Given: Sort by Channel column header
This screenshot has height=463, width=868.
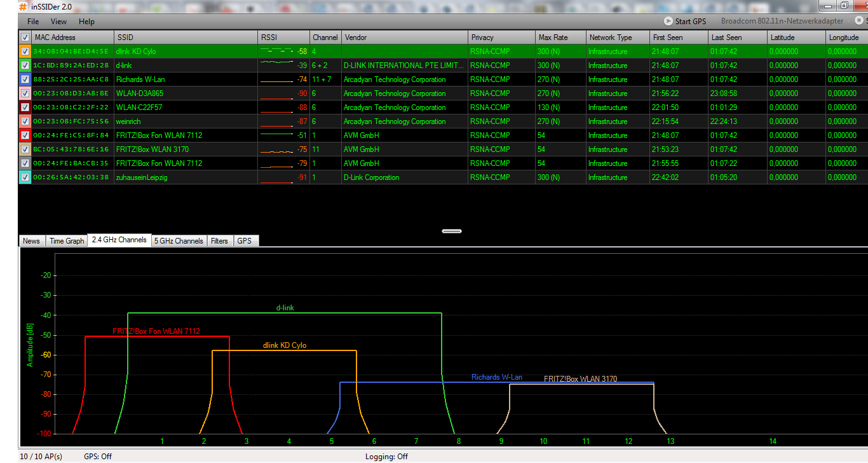Looking at the screenshot, I should 325,38.
